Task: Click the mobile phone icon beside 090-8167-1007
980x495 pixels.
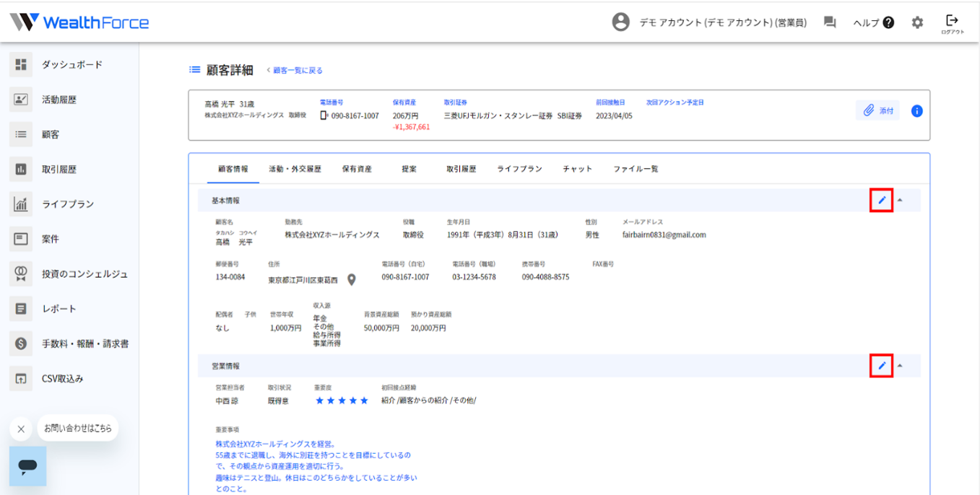Action: [324, 115]
